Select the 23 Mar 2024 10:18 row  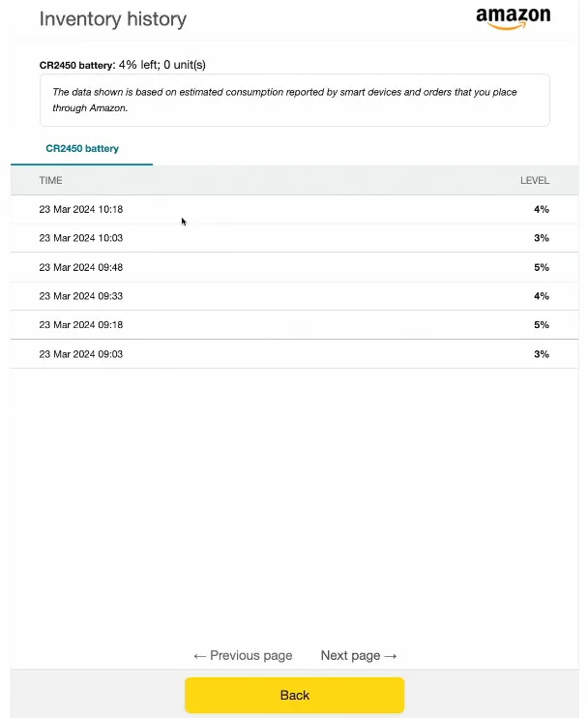tap(80, 209)
